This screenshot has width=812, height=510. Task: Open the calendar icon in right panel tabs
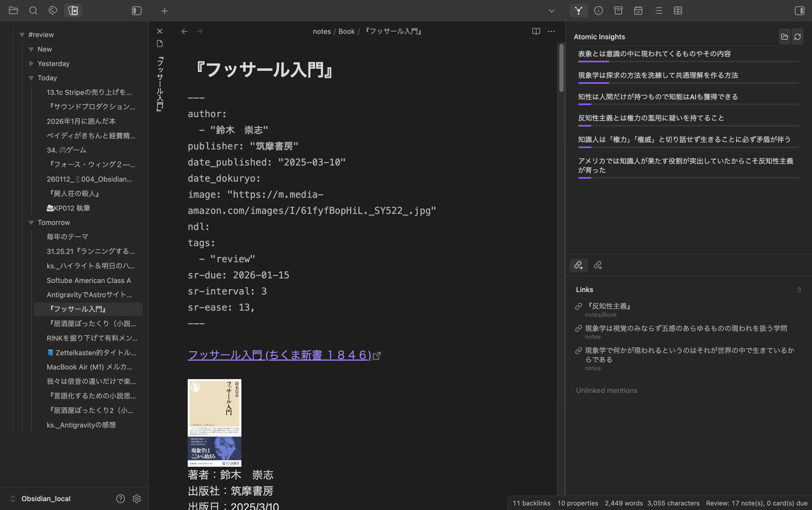point(638,10)
